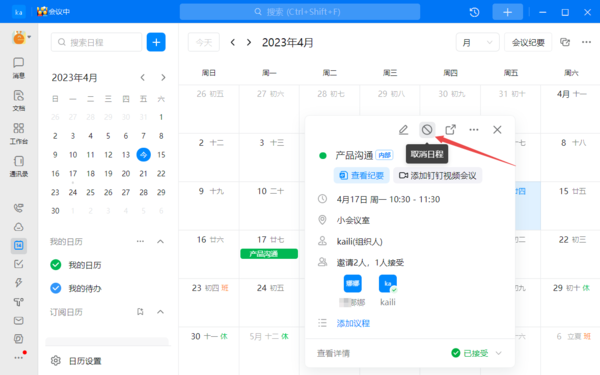
Task: Click View Minutes button in popup
Action: [362, 175]
